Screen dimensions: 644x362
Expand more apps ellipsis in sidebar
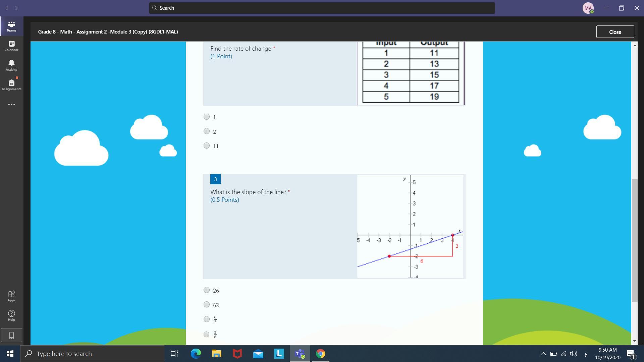pyautogui.click(x=11, y=105)
